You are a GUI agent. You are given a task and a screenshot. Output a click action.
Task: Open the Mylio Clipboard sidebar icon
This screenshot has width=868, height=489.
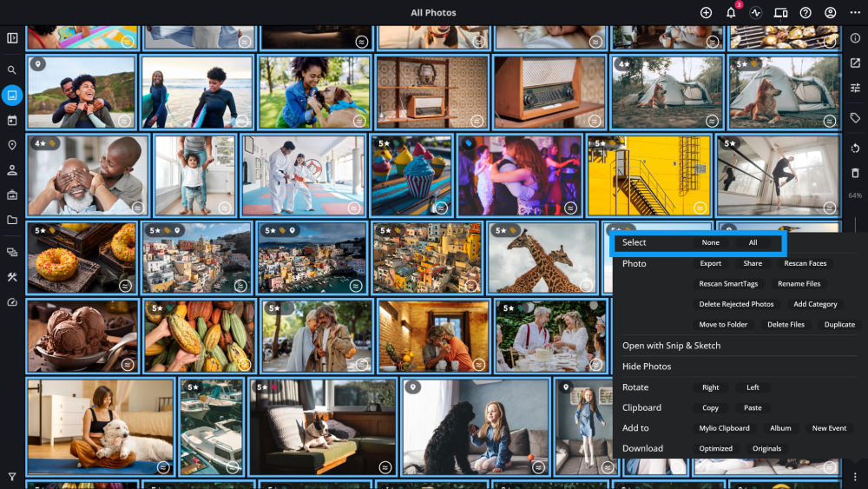coord(12,252)
